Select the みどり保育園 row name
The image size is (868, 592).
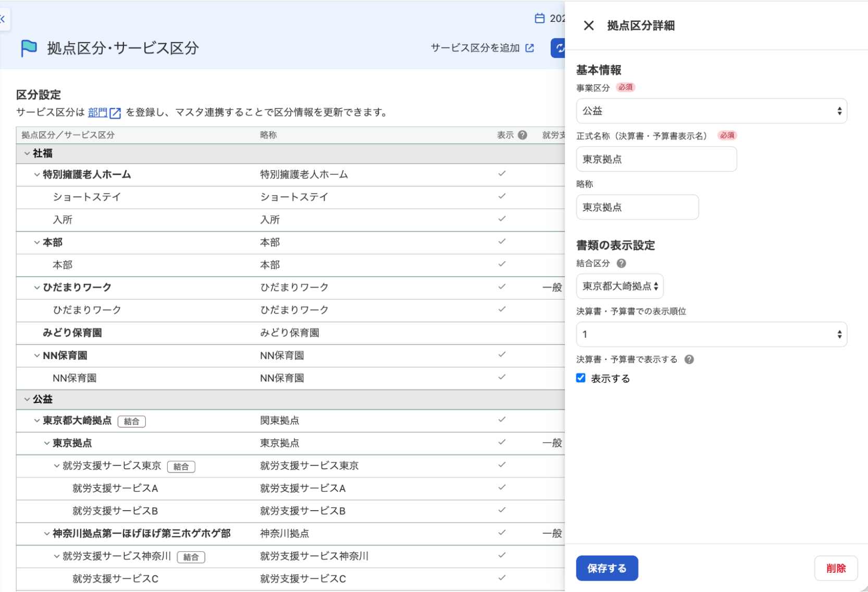coord(72,332)
